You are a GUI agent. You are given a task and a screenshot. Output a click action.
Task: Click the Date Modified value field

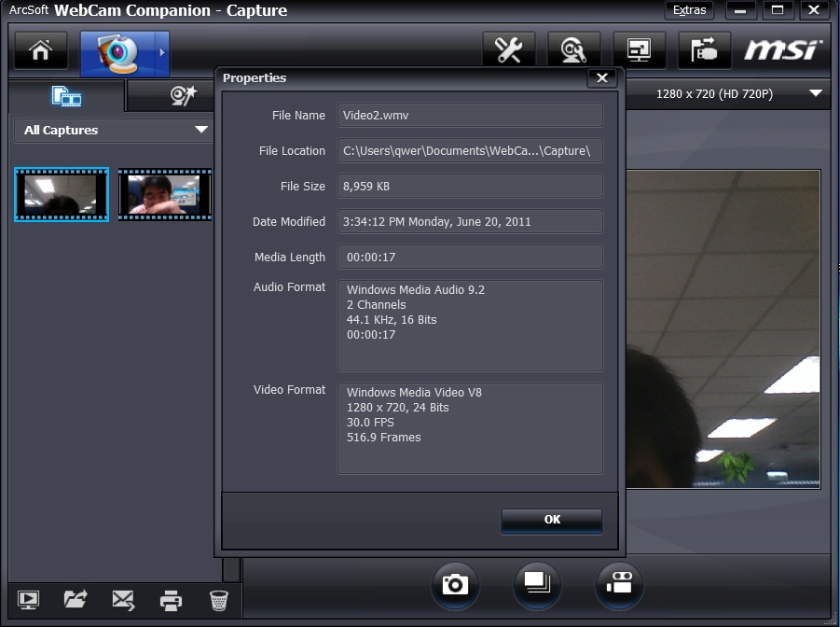(x=470, y=221)
